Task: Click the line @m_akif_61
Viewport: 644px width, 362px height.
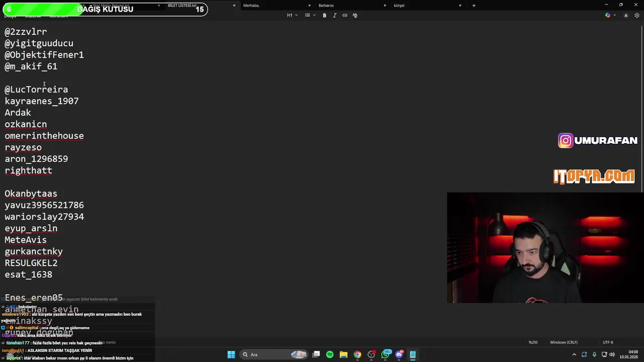Action: click(31, 66)
